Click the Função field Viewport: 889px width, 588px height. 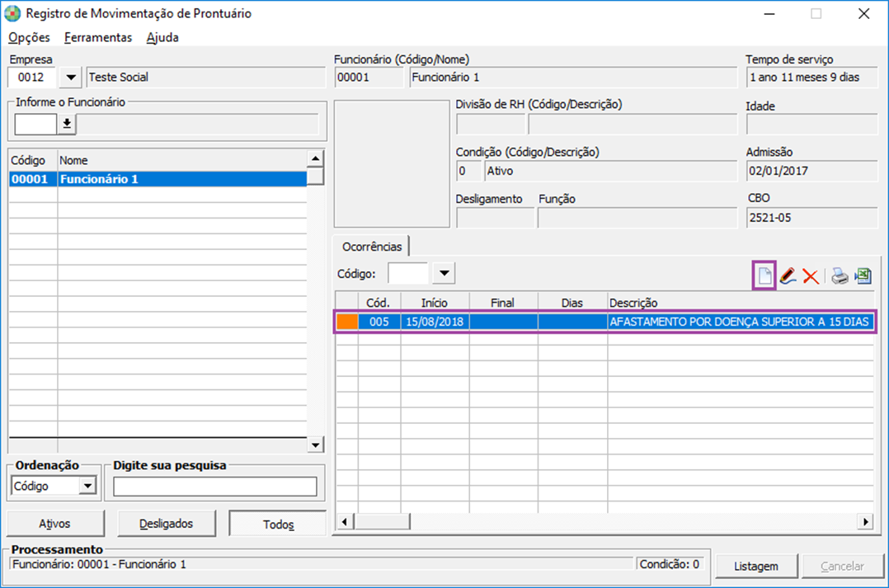tap(637, 218)
